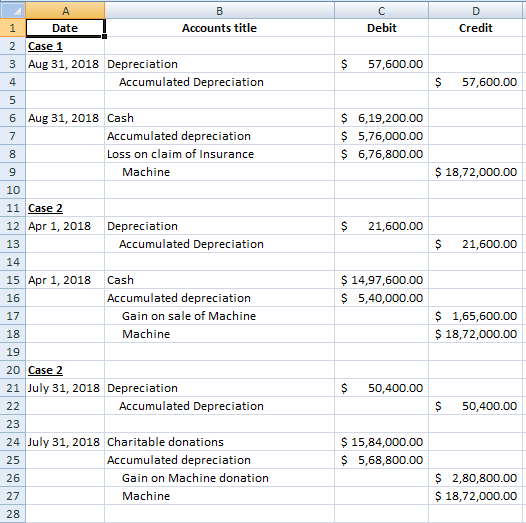Select column B header

(x=219, y=10)
